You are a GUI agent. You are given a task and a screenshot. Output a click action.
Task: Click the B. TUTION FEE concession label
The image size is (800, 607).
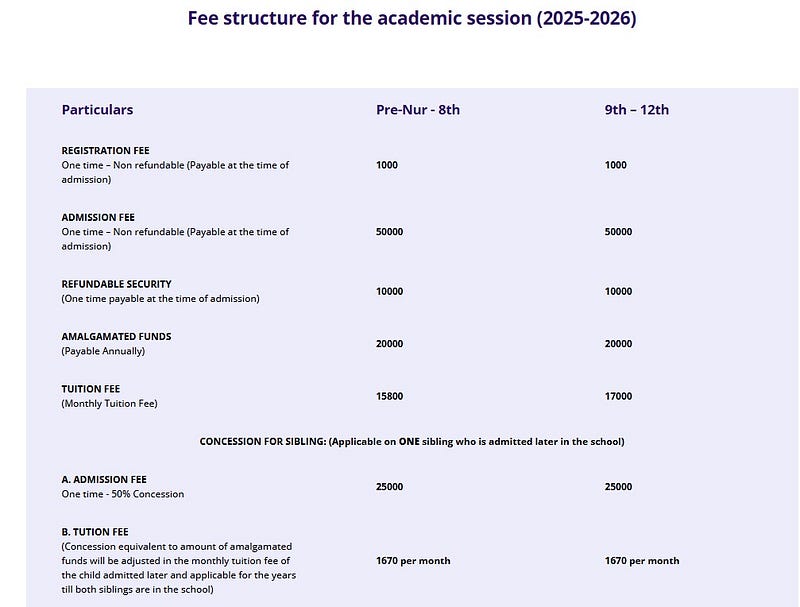click(95, 532)
